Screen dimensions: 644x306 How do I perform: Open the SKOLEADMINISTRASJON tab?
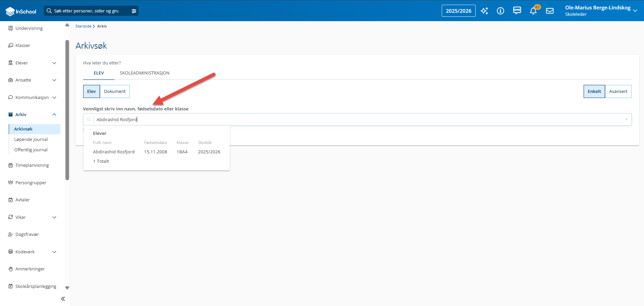[145, 73]
